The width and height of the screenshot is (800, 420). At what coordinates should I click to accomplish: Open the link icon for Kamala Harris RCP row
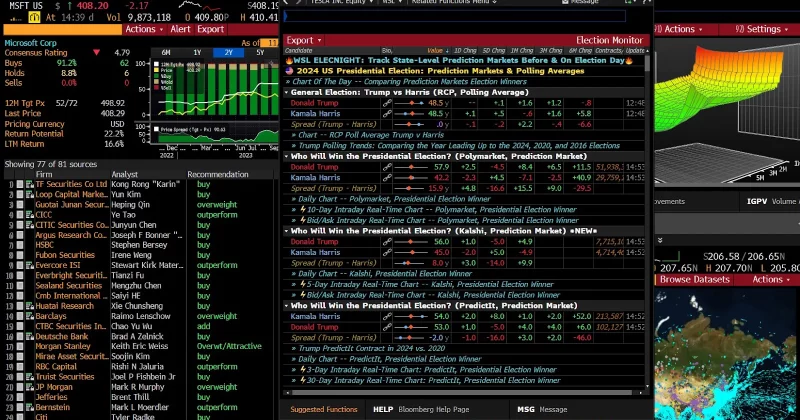click(x=387, y=114)
